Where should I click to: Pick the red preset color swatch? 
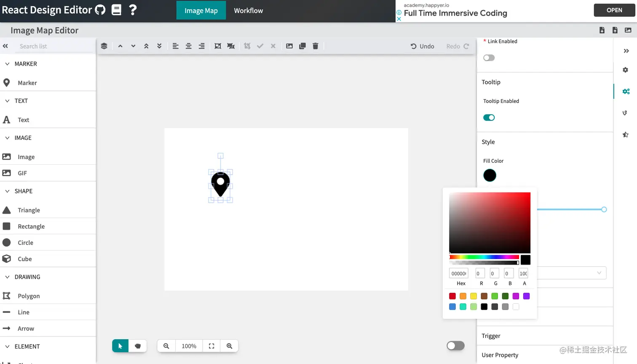pos(452,296)
